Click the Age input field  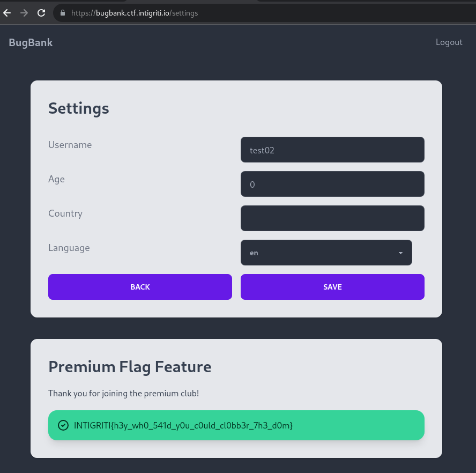(x=332, y=184)
